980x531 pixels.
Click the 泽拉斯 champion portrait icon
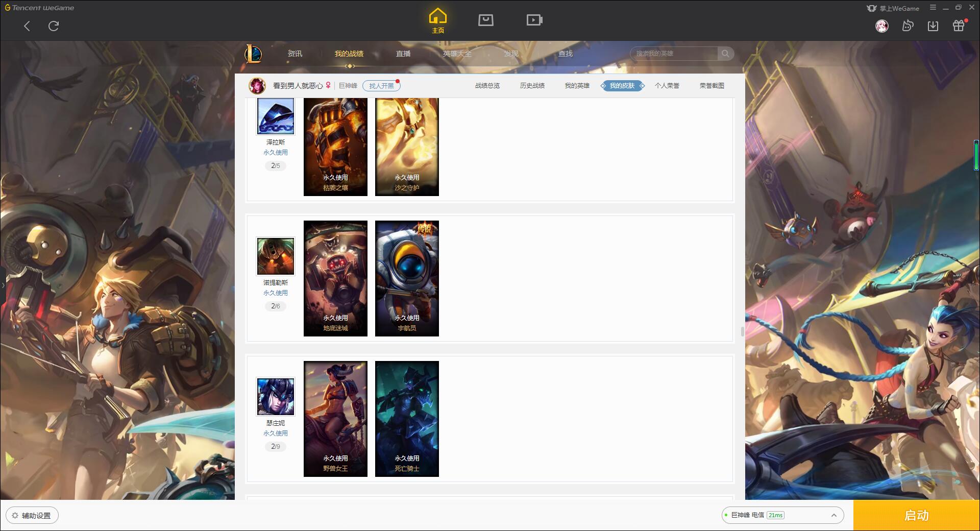point(276,116)
